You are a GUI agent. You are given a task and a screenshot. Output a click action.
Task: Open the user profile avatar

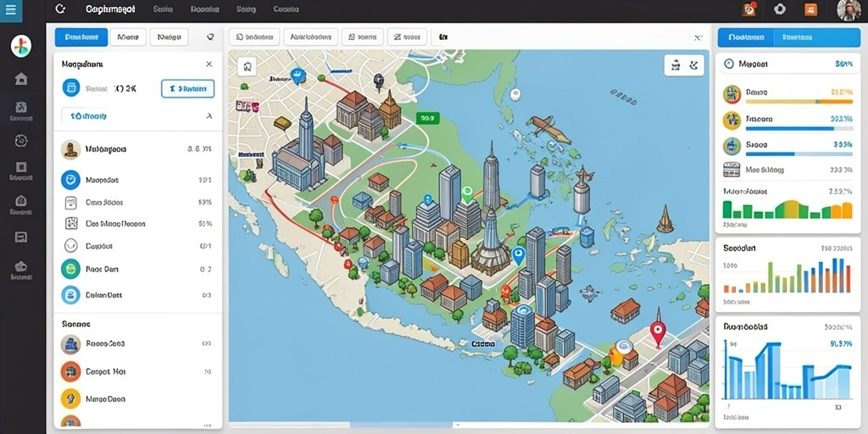pos(848,10)
